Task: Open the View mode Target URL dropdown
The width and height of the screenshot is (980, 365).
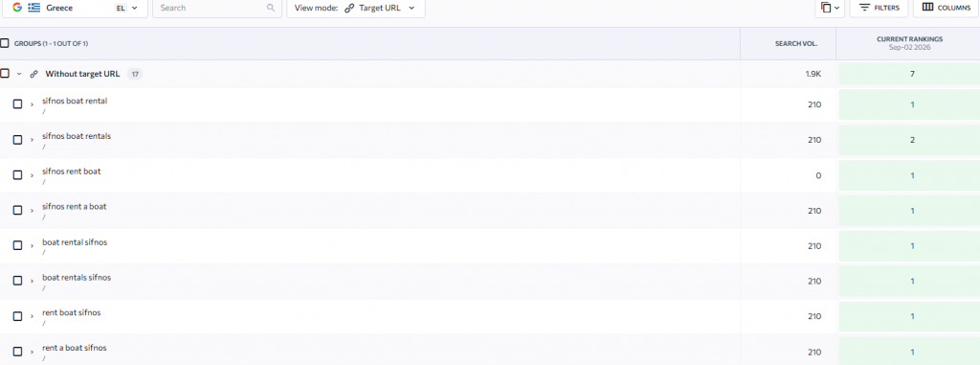Action: coord(356,8)
